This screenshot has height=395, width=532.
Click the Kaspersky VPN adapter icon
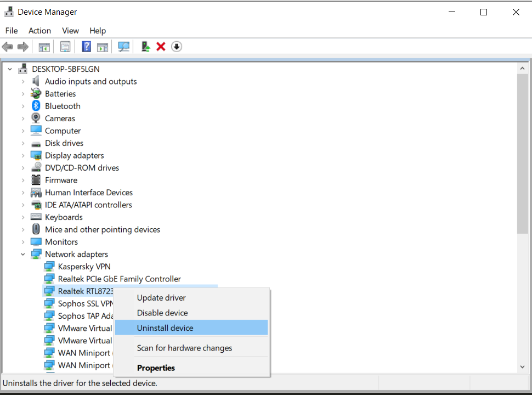[x=49, y=267]
